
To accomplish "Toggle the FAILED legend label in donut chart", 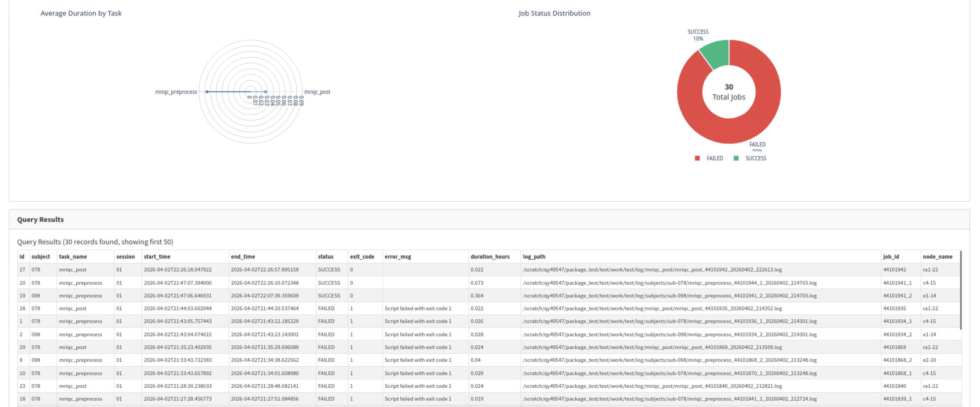I will click(715, 158).
